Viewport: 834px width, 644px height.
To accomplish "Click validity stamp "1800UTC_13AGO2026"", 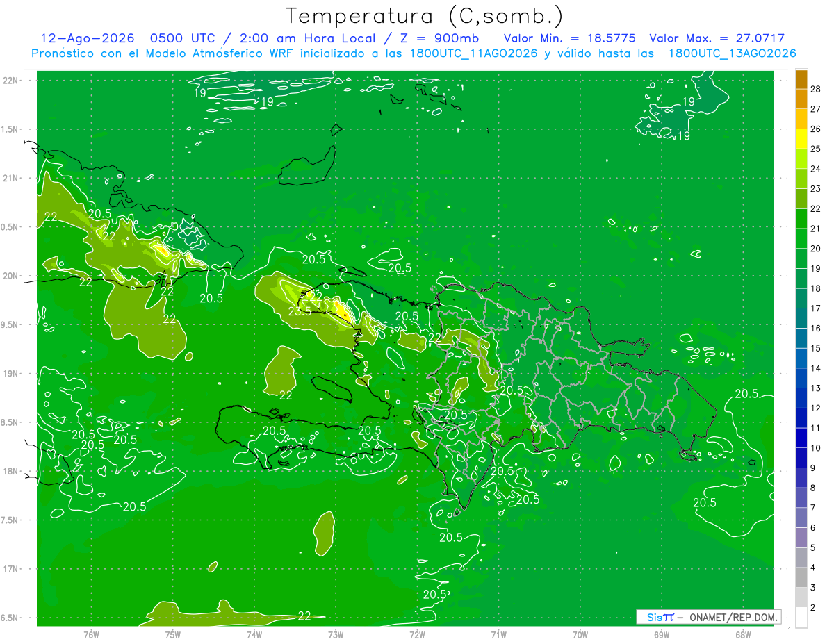I will [732, 53].
